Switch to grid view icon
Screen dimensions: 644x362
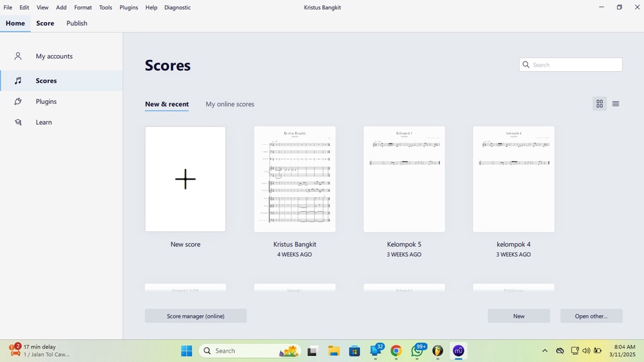click(600, 104)
